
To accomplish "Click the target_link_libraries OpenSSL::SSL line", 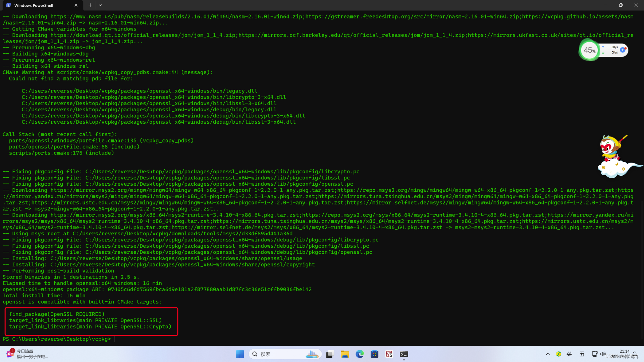I will pos(85,320).
